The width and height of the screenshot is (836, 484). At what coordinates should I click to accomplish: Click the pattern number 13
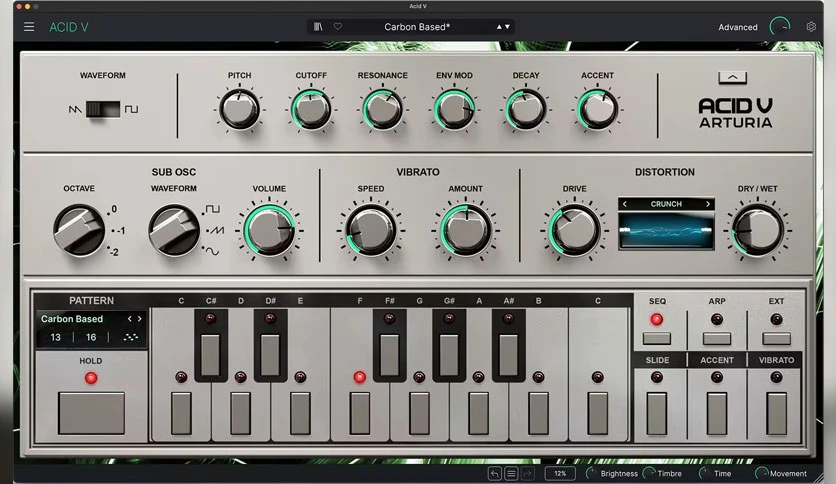click(x=55, y=337)
